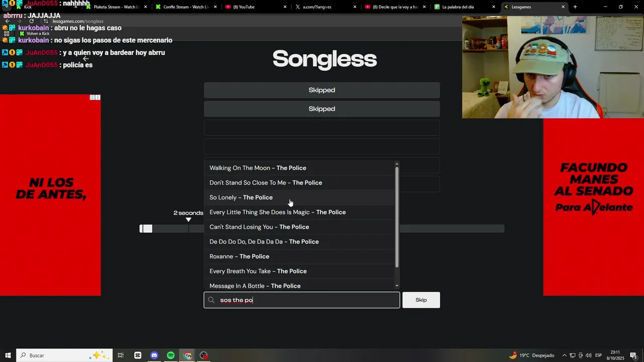
Task: Click the first Skipped guess row
Action: [322, 90]
